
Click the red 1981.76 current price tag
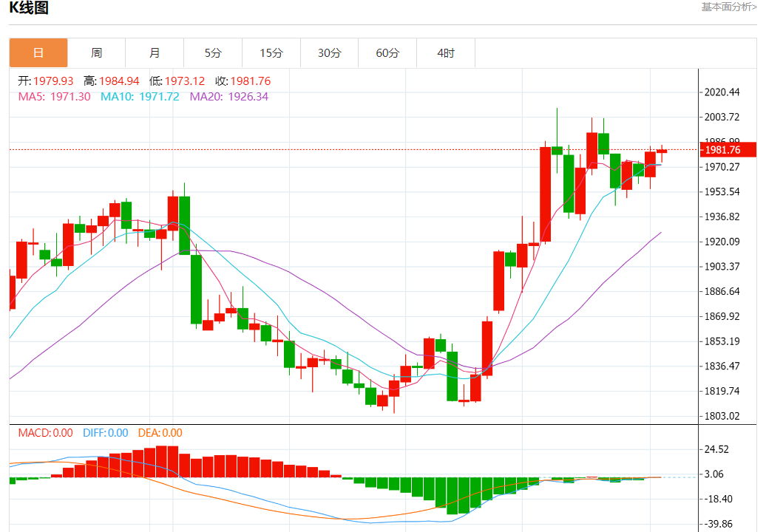pyautogui.click(x=728, y=150)
